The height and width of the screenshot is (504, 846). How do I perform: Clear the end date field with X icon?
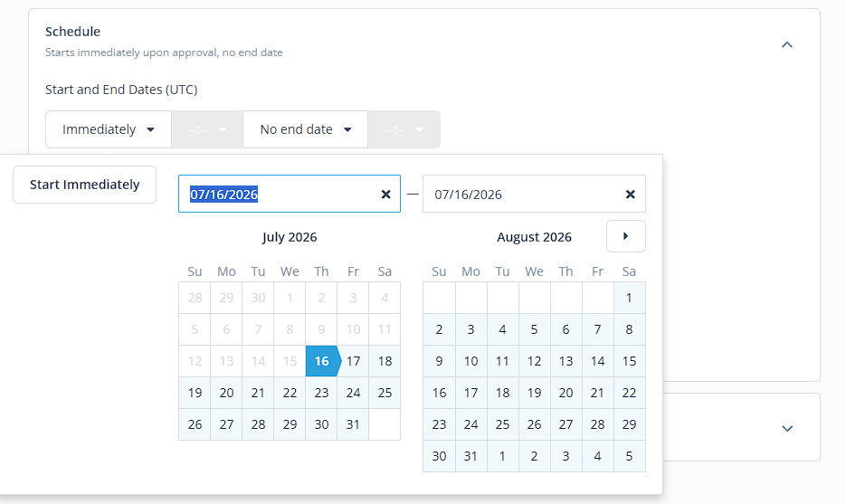(630, 195)
